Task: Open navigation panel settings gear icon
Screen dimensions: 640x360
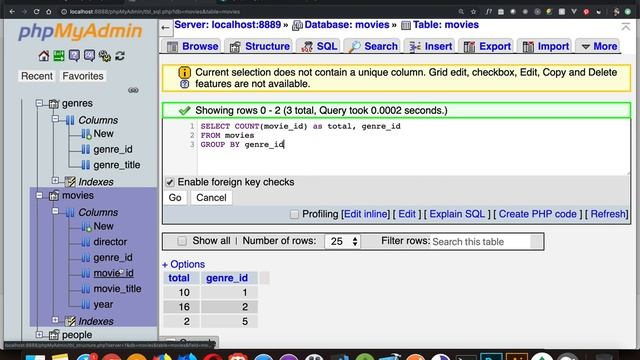Action: click(x=104, y=56)
